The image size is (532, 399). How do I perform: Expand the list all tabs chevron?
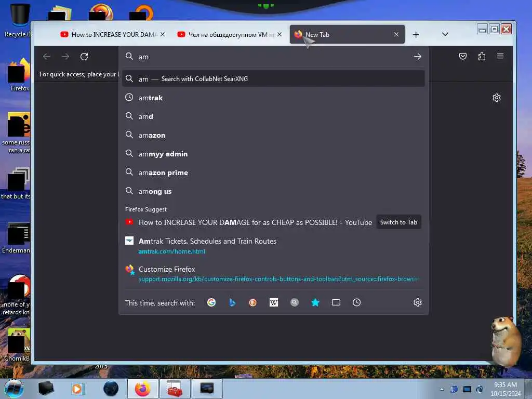(x=445, y=34)
